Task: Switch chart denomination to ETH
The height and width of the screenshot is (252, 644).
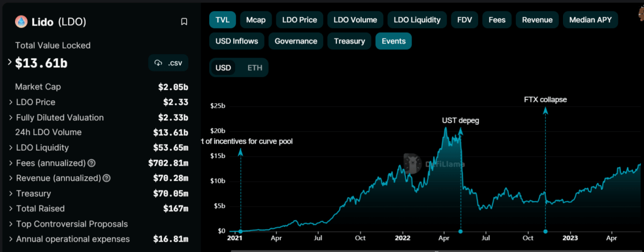Action: pyautogui.click(x=255, y=68)
